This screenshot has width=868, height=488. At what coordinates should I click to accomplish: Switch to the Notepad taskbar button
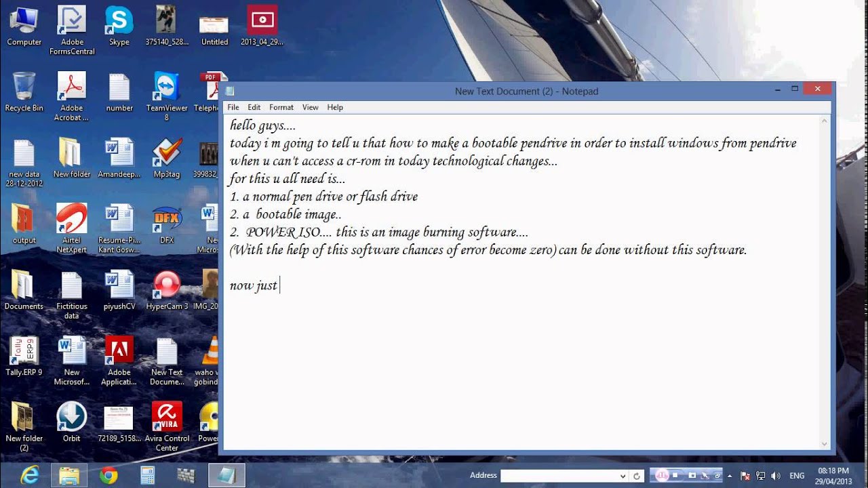226,476
